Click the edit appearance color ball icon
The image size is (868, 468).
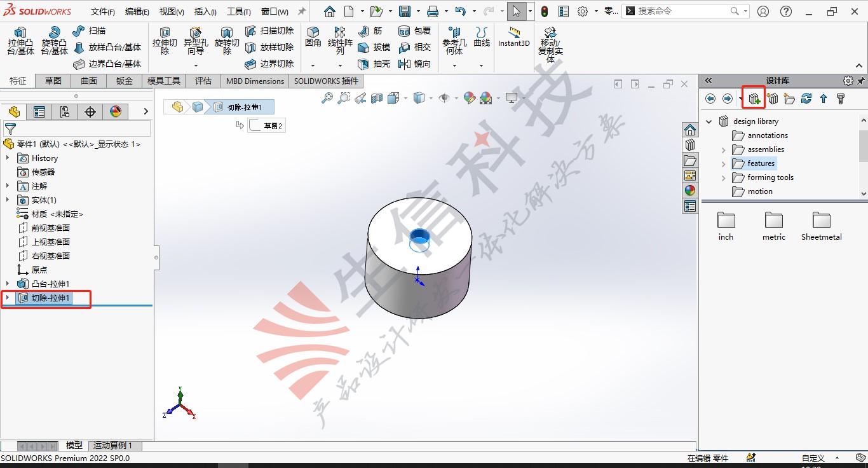click(x=470, y=98)
